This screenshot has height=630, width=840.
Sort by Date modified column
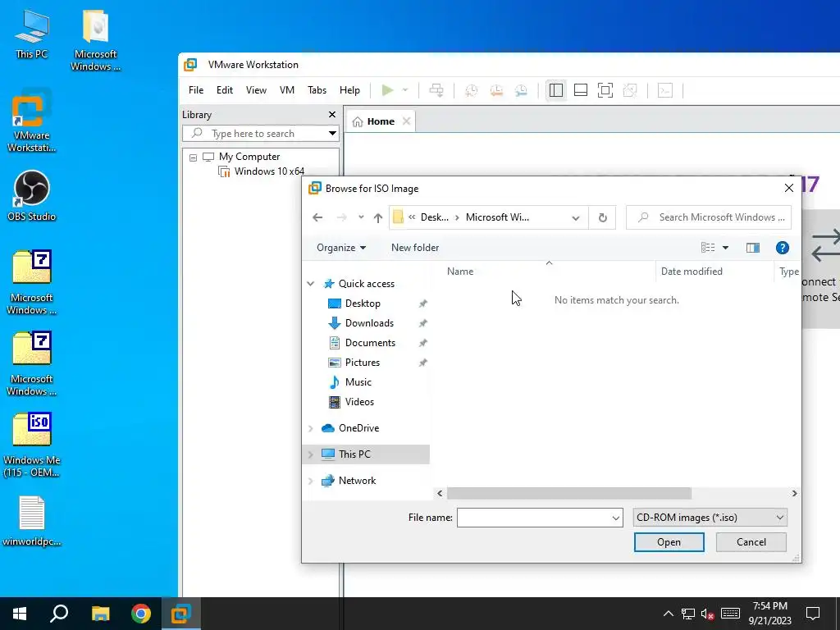tap(692, 272)
